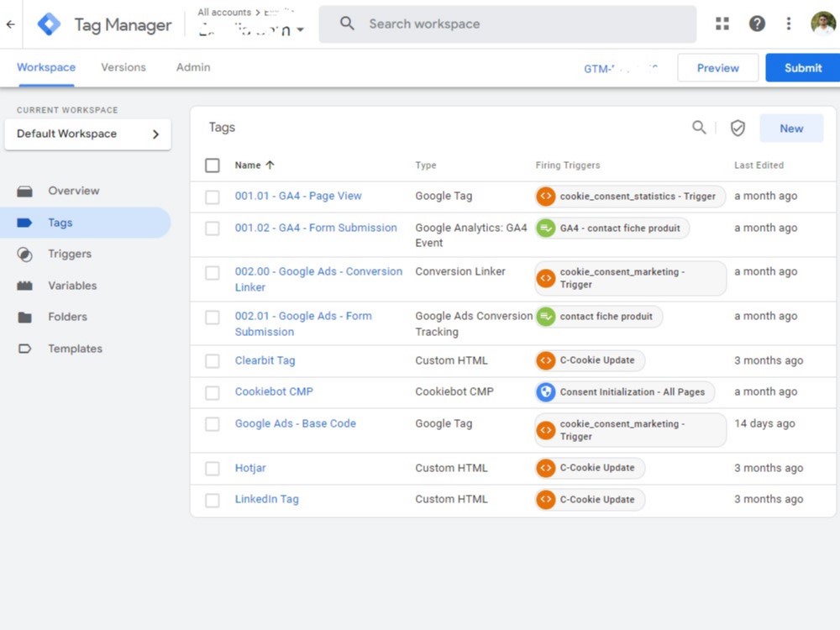Click the Templates sidebar icon
This screenshot has width=840, height=630.
(x=24, y=349)
